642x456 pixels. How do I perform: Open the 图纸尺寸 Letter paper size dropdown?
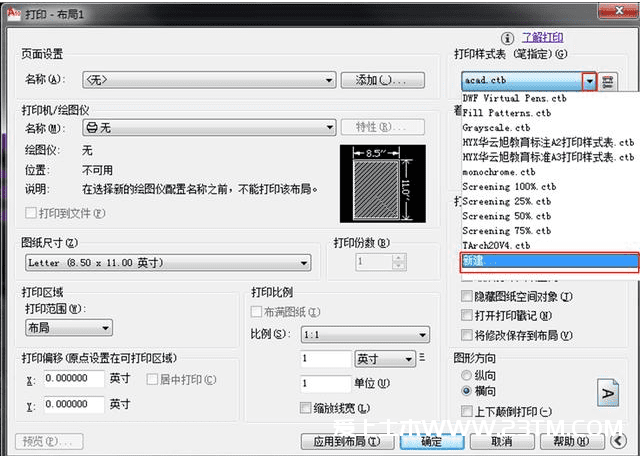point(168,263)
